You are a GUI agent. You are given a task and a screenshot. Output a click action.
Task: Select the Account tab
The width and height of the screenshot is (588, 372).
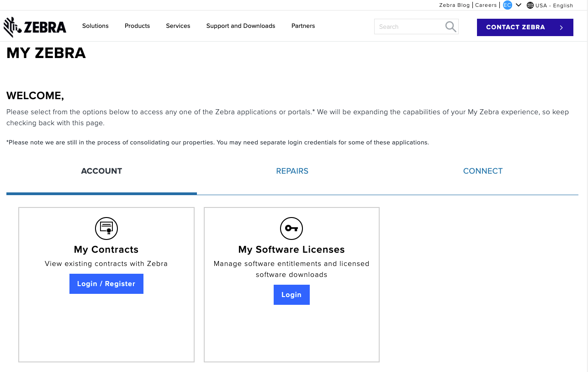pos(101,171)
